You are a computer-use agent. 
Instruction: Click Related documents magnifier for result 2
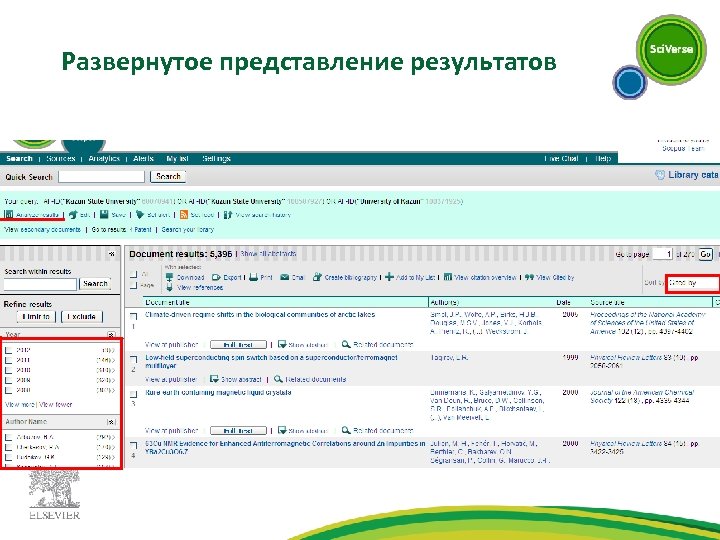coord(278,379)
